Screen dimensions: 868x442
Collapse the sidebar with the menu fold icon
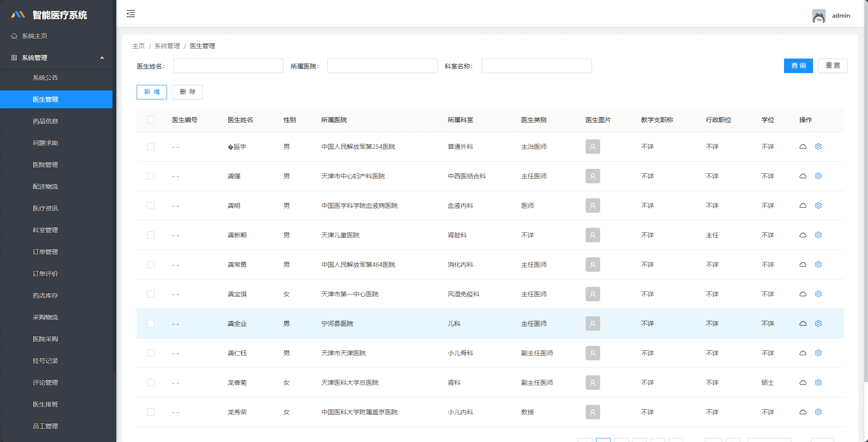point(131,14)
